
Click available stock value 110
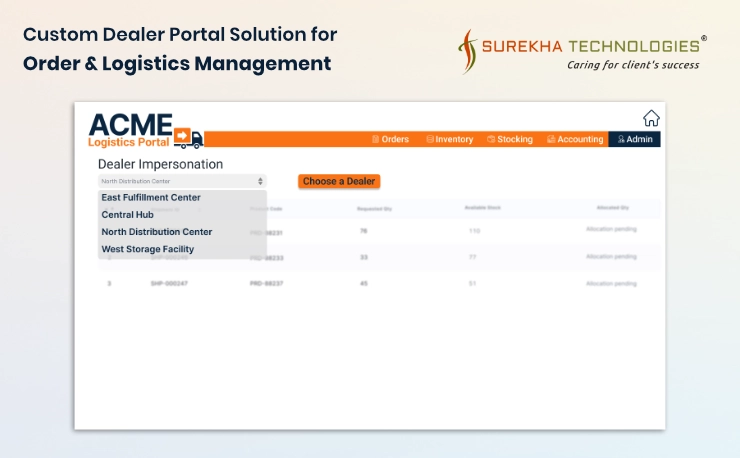(x=474, y=231)
